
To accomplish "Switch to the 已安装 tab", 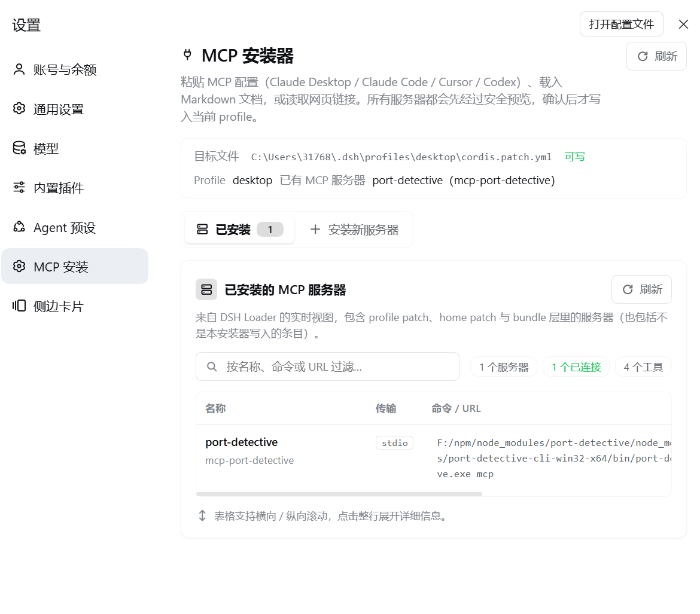I will coord(240,230).
